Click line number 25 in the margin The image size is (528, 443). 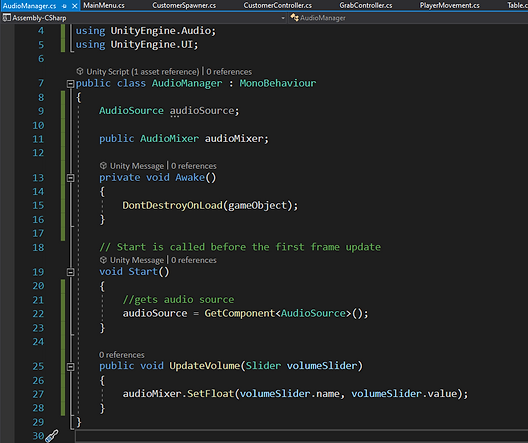pyautogui.click(x=38, y=366)
